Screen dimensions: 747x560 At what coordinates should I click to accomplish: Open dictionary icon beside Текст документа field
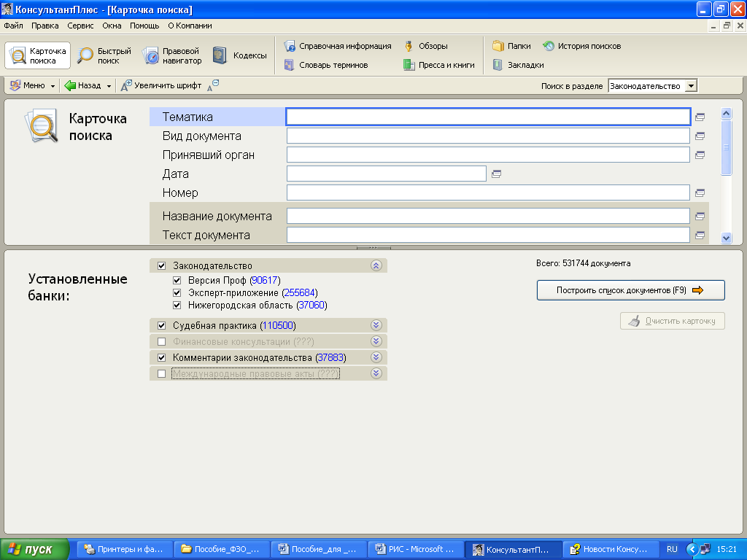coord(700,236)
